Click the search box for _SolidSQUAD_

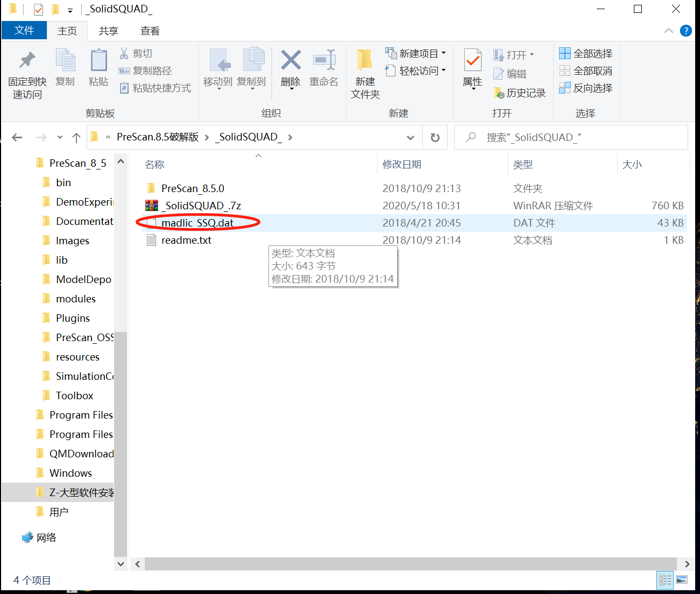point(571,137)
